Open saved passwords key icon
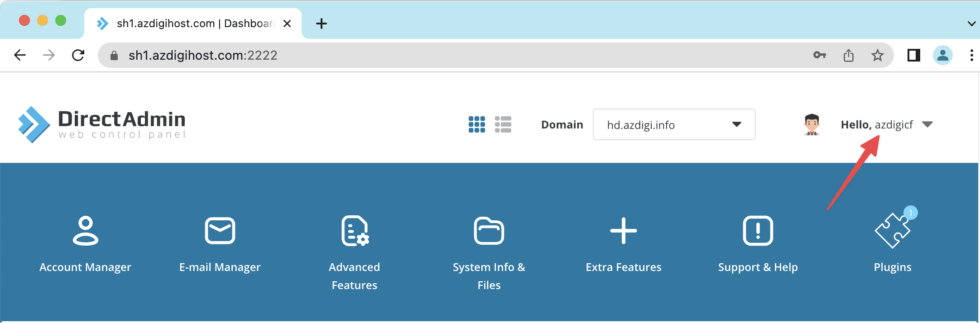 coord(820,55)
